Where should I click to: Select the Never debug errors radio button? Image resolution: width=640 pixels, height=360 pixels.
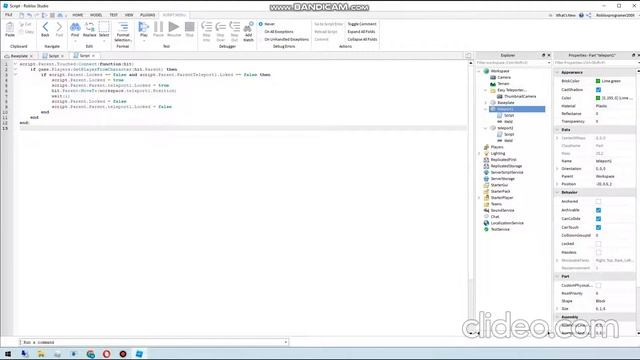point(261,24)
